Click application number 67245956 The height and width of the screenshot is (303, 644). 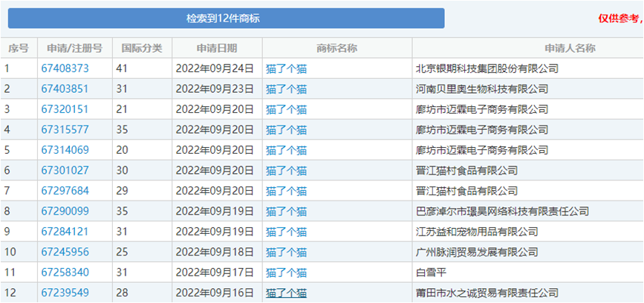click(65, 252)
